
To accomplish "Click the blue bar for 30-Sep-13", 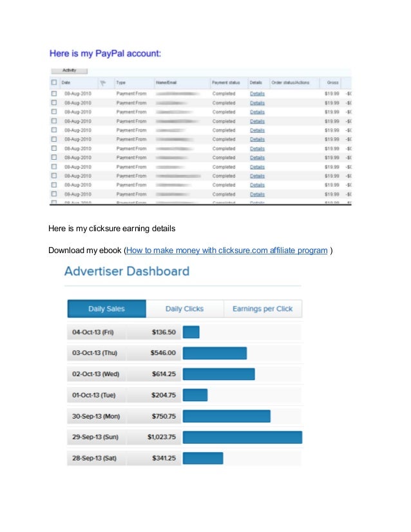I will (x=227, y=416).
